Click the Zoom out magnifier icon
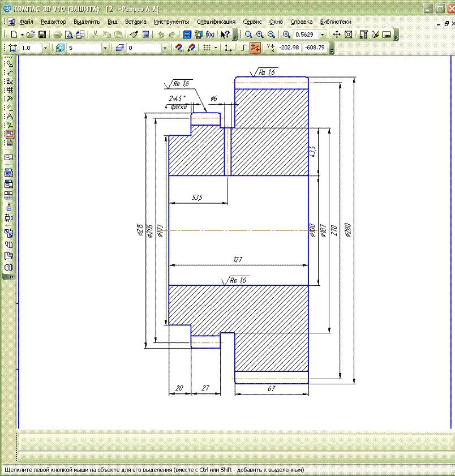455x476 pixels. pos(271,35)
